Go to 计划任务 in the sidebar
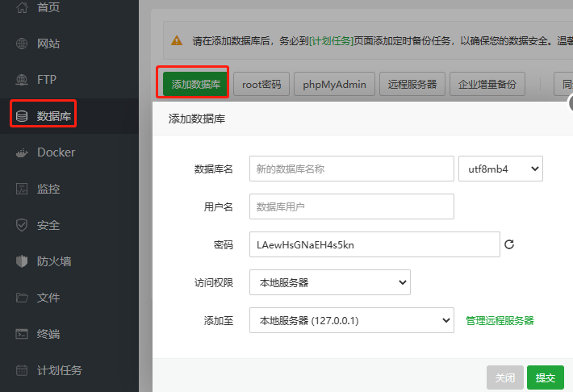 [59, 370]
